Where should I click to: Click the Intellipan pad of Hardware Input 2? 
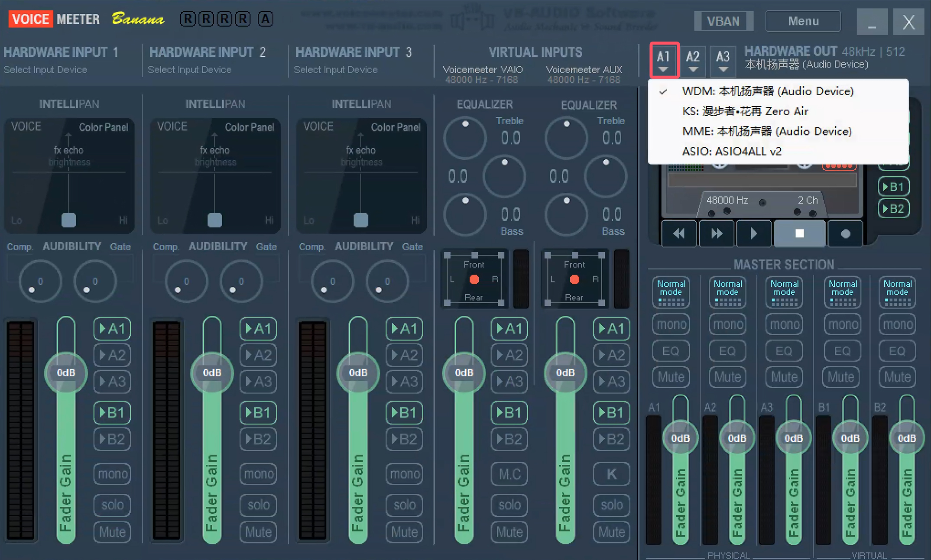(215, 175)
